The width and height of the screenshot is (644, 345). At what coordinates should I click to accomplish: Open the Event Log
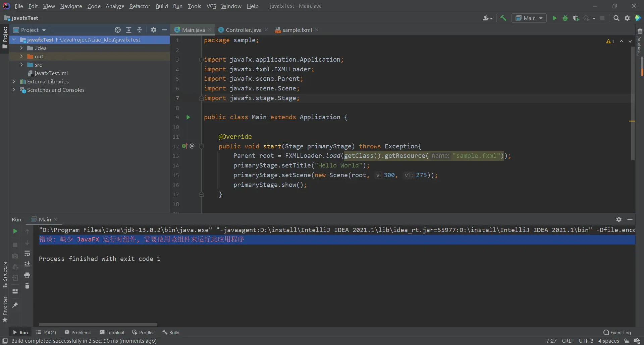point(617,332)
